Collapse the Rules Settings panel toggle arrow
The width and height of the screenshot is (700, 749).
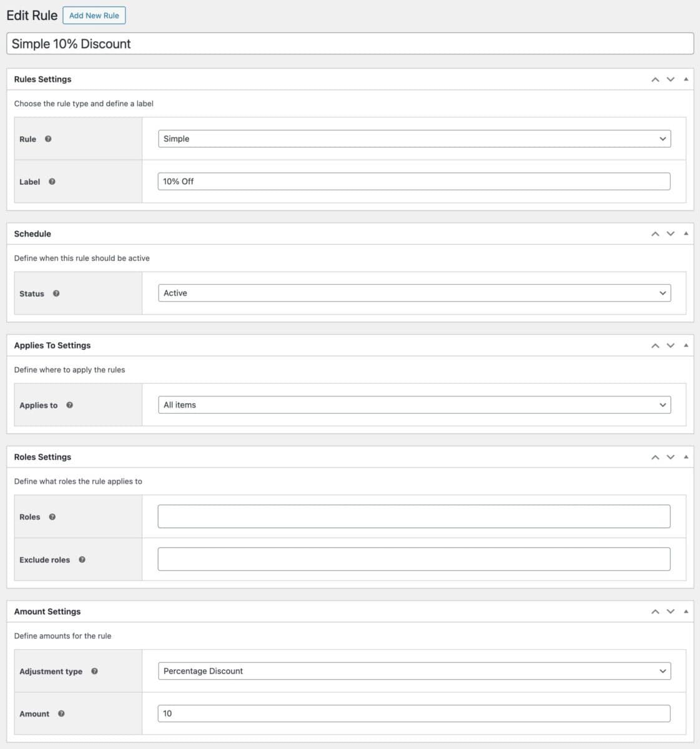click(686, 79)
